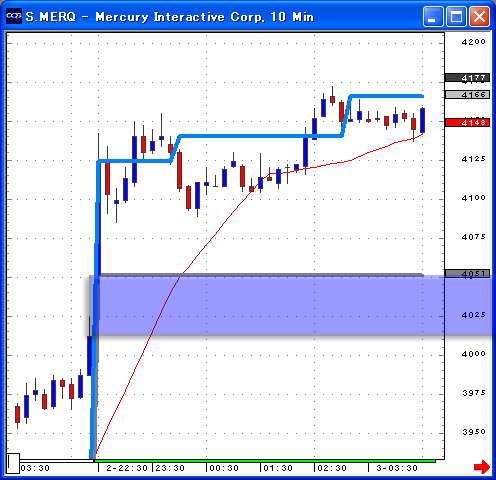Click the 4000 price scale label
This screenshot has height=480, width=496.
[473, 354]
